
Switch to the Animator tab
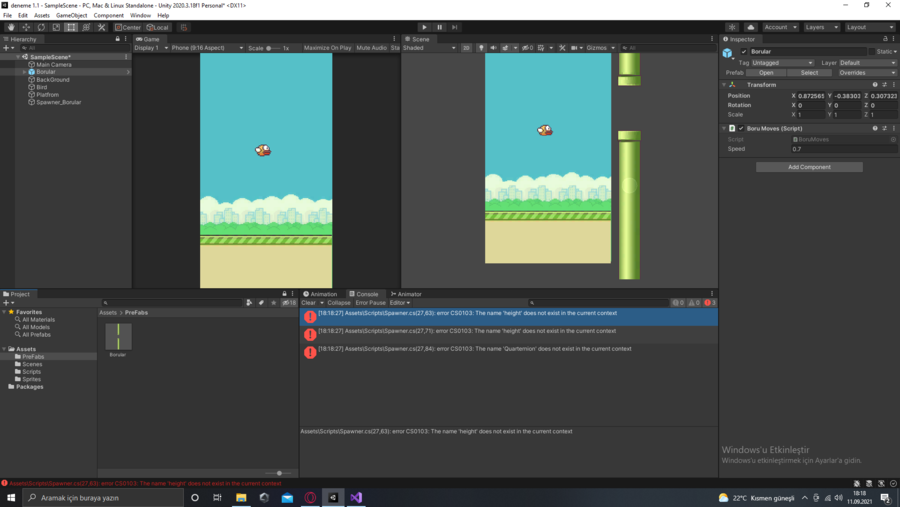[x=406, y=294]
